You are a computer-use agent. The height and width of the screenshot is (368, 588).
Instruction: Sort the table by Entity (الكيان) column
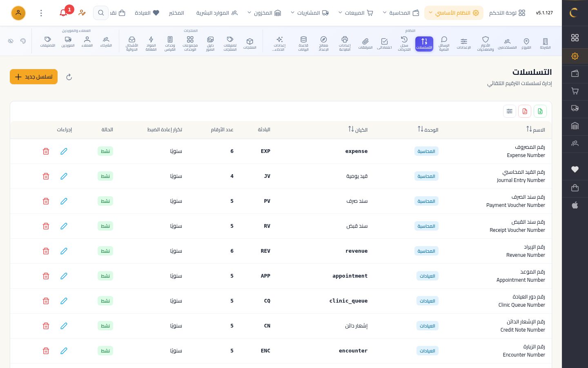358,130
